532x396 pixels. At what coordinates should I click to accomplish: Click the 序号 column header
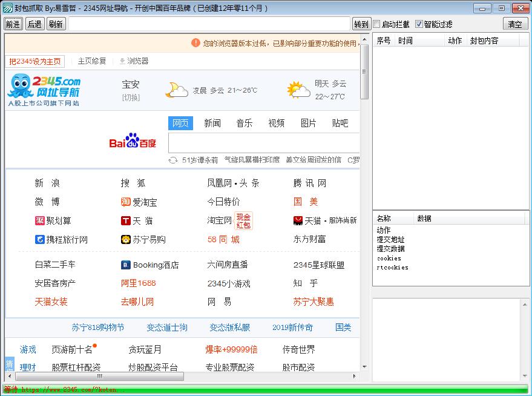pos(383,41)
